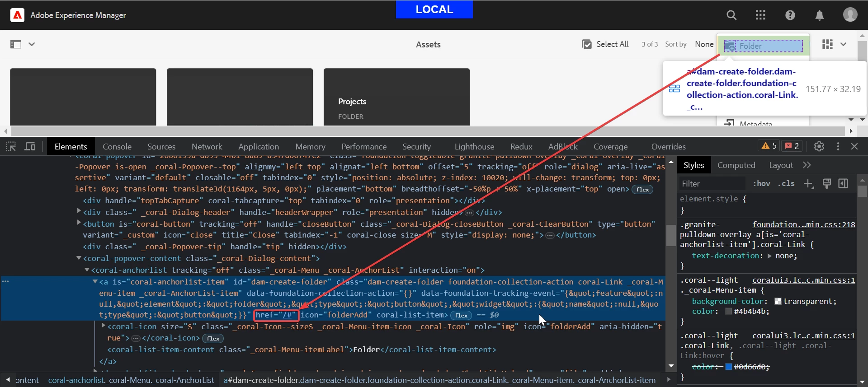Select the Layout tab

pos(781,165)
